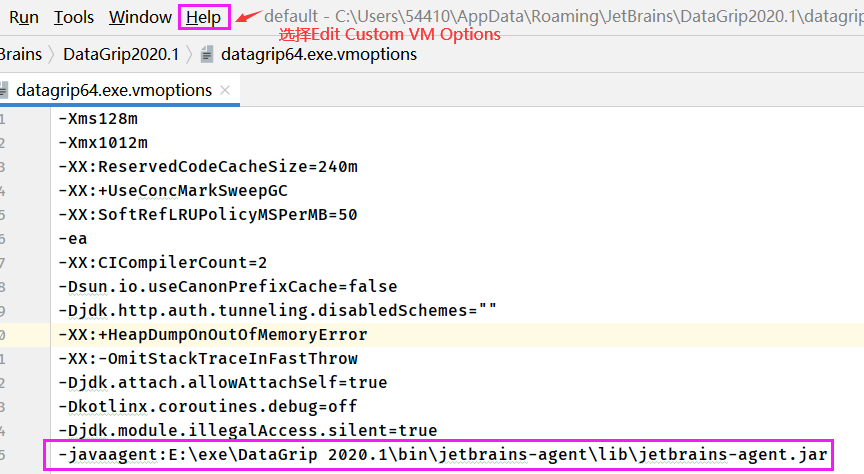Screen dimensions: 864x474
Task: Open the Help menu
Action: click(x=203, y=17)
